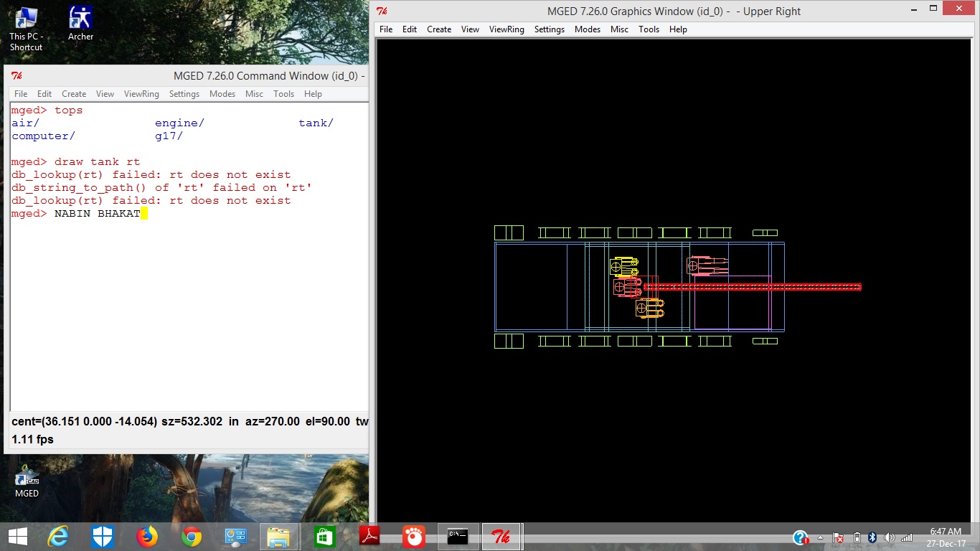Click 'engine/' in the tops output

180,123
